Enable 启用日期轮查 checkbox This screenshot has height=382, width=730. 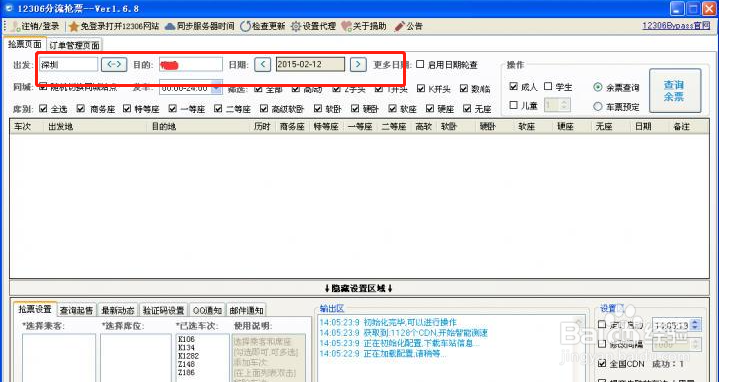pos(420,64)
